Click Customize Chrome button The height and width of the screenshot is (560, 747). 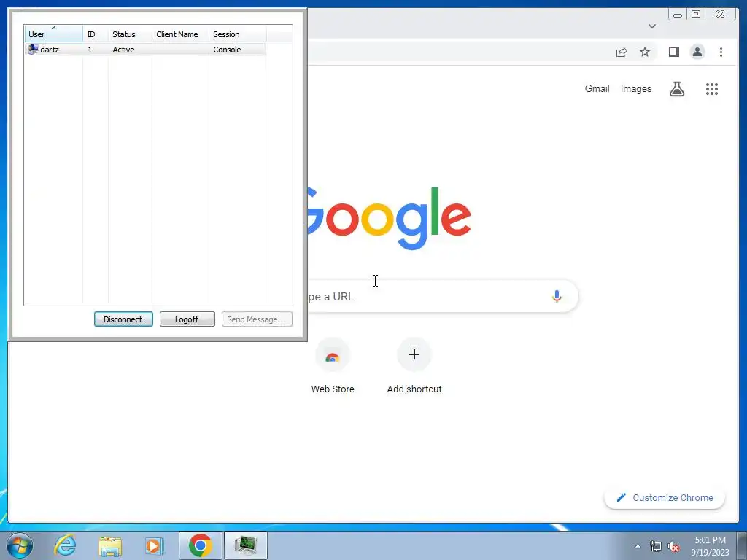(665, 497)
